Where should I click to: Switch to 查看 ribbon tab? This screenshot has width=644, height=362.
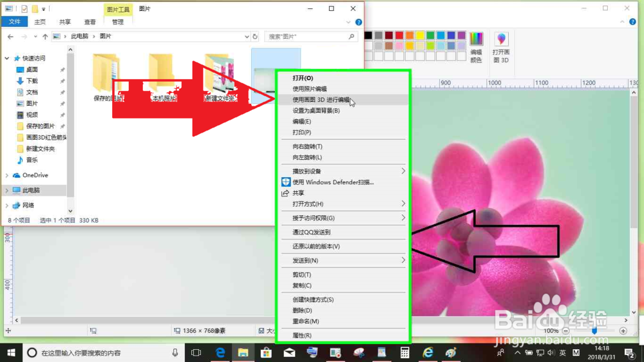[x=90, y=22]
